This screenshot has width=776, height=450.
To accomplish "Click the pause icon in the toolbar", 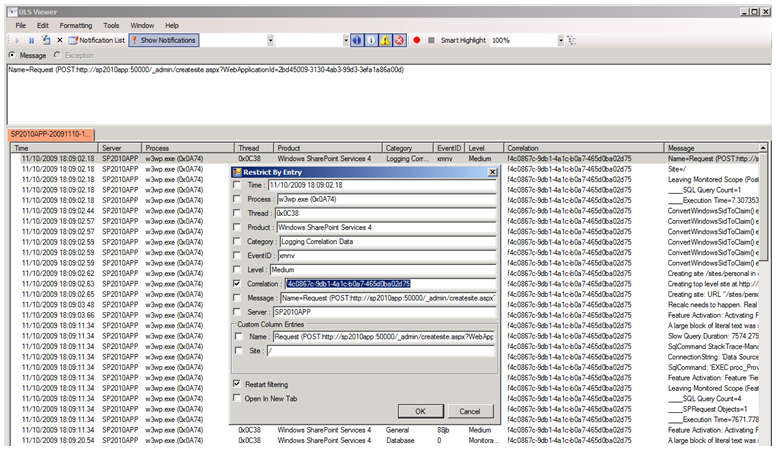I will [31, 40].
